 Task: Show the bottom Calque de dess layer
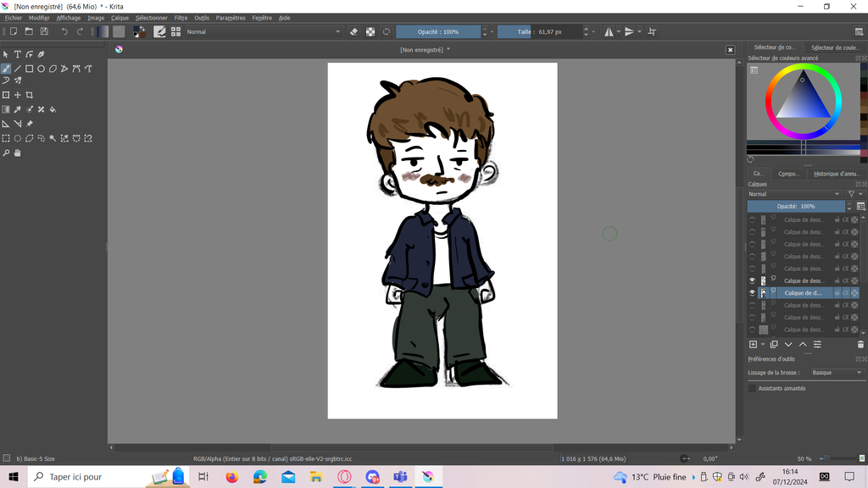pyautogui.click(x=753, y=330)
